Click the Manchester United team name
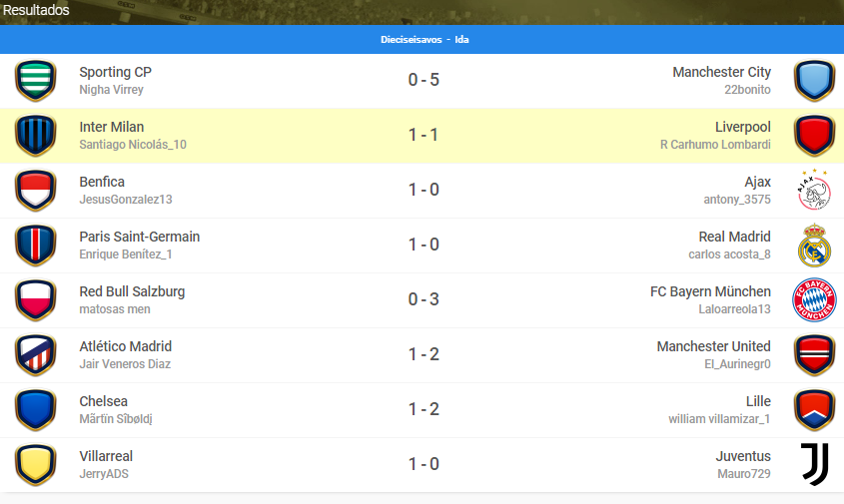 [x=714, y=346]
